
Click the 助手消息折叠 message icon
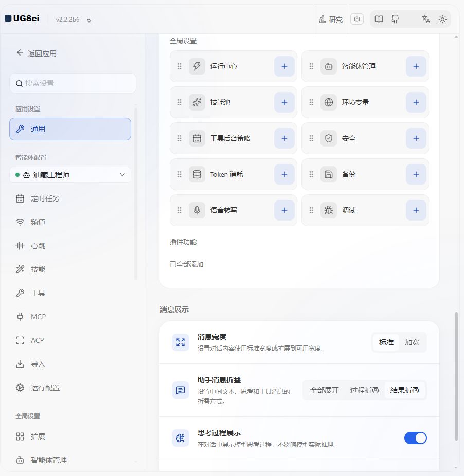181,390
